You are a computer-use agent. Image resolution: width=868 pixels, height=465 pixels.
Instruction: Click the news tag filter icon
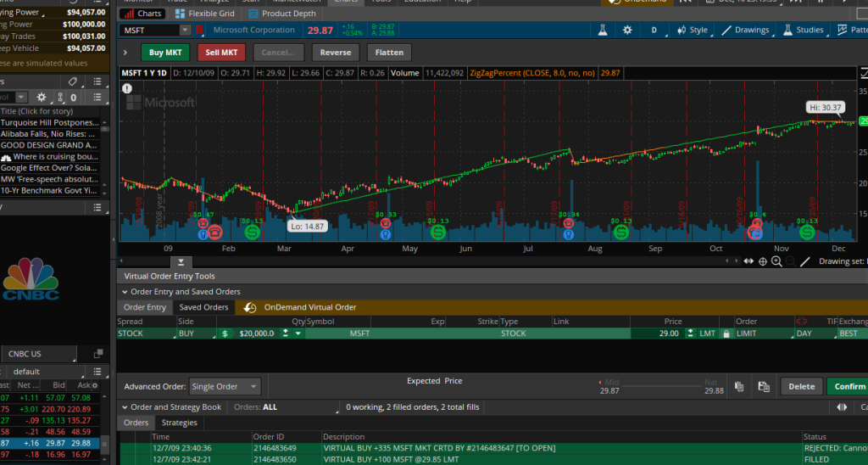(73, 81)
